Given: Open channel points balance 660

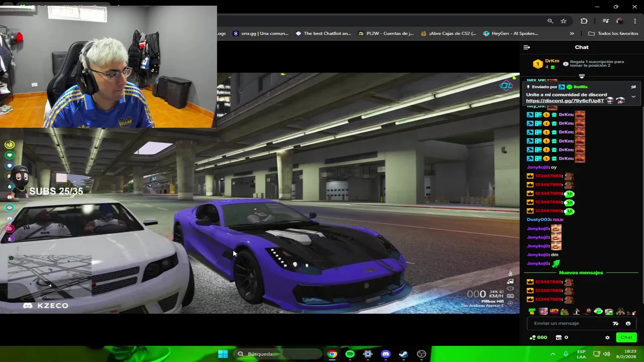Looking at the screenshot, I should click(538, 337).
